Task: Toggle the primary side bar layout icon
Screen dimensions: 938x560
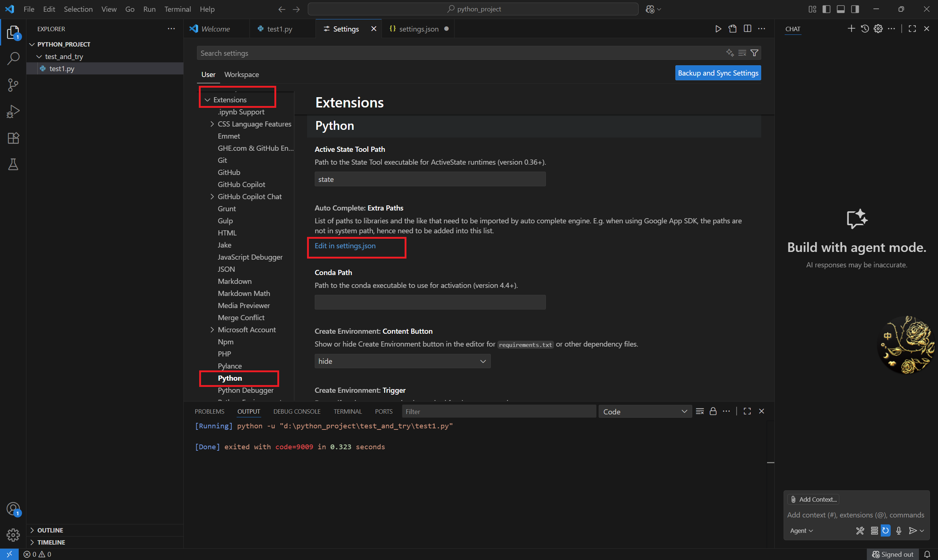Action: point(826,9)
